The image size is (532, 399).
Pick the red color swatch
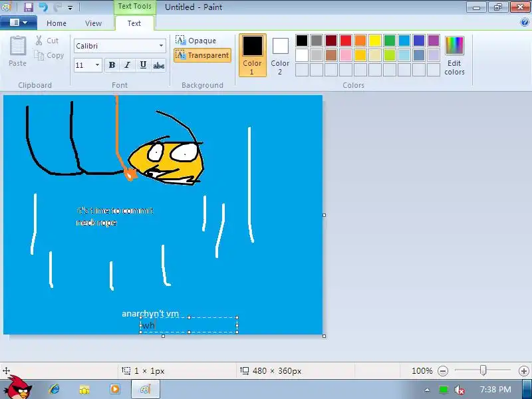(x=345, y=41)
